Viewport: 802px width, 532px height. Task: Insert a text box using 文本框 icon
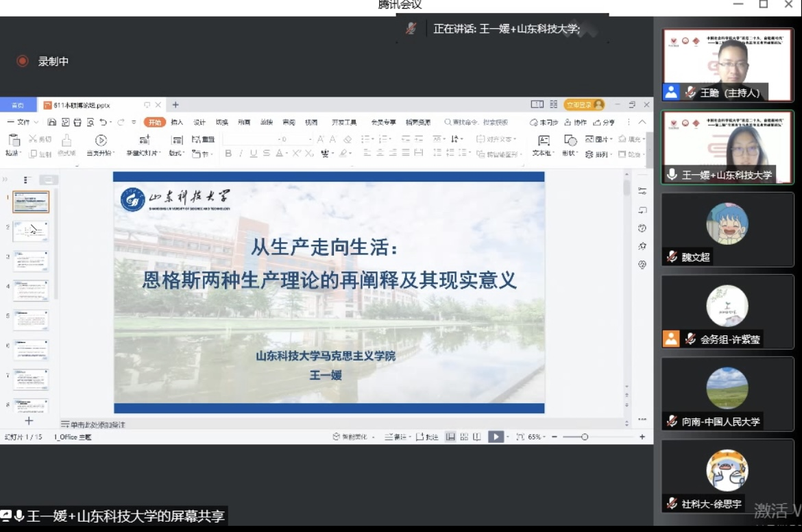pyautogui.click(x=543, y=141)
